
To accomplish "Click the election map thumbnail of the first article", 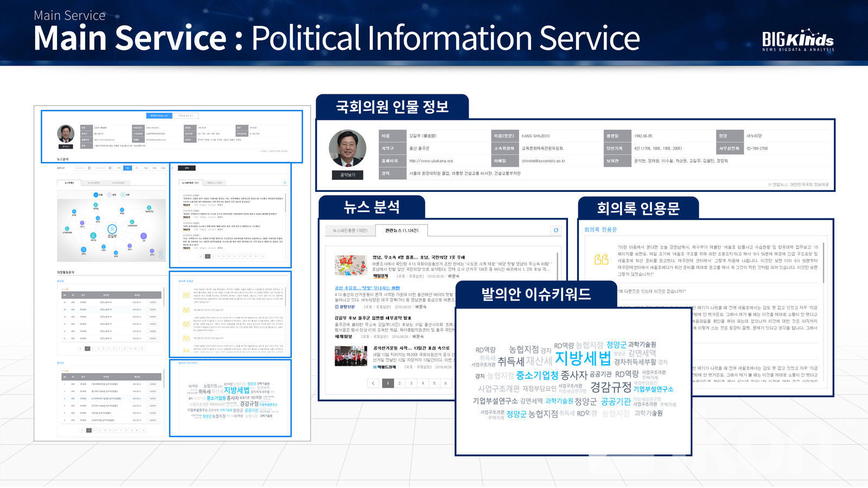I will pyautogui.click(x=350, y=266).
